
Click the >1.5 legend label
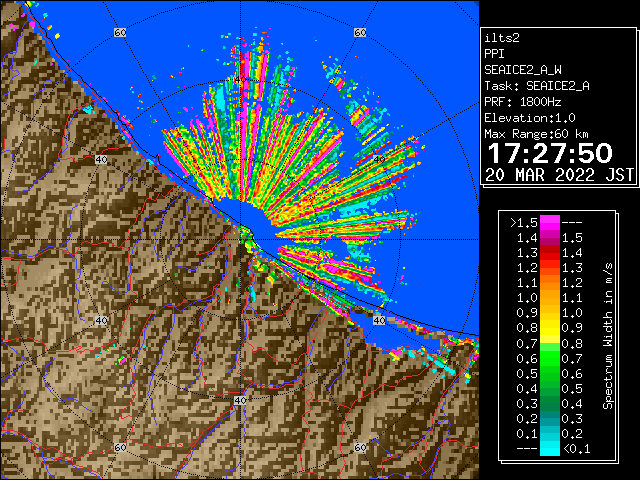click(524, 223)
